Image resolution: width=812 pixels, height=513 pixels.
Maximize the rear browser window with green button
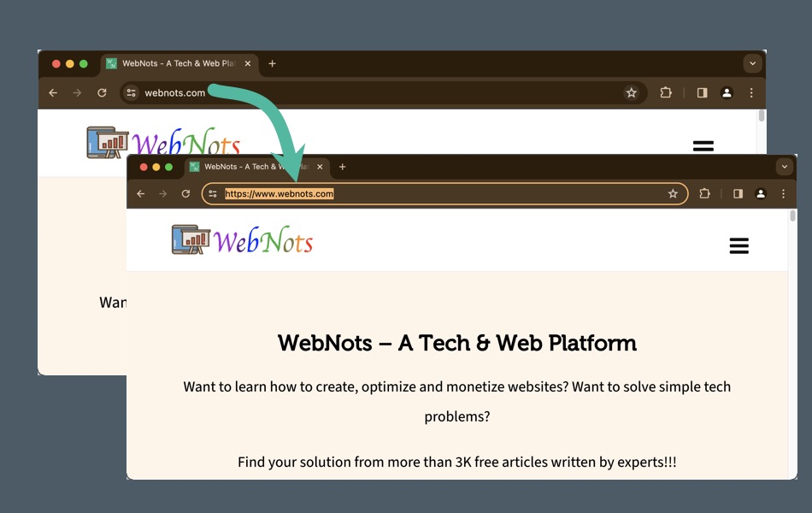84,64
